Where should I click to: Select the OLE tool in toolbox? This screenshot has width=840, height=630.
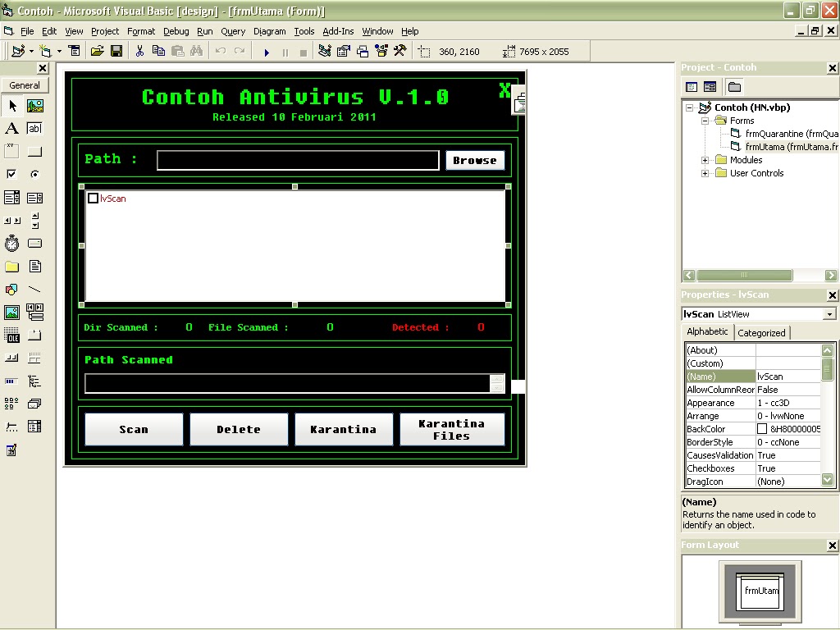(11, 336)
